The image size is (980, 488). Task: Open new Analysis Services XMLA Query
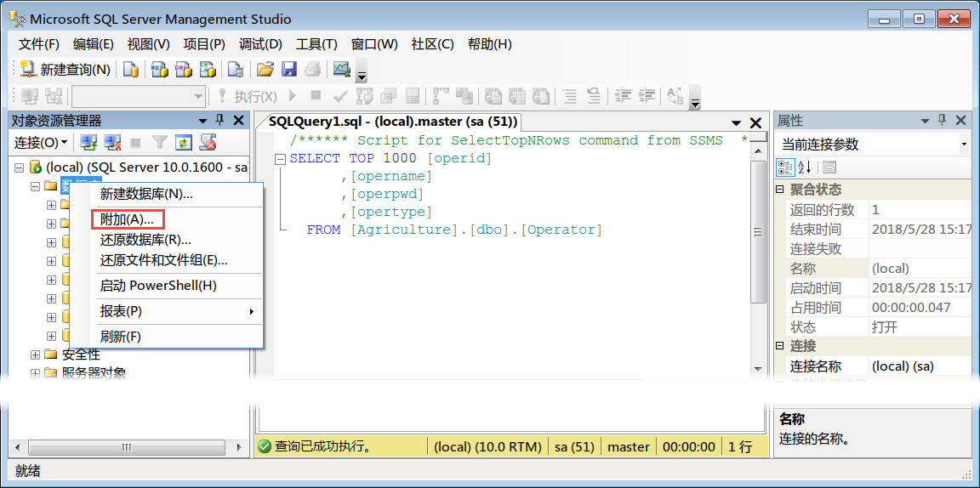tap(208, 70)
